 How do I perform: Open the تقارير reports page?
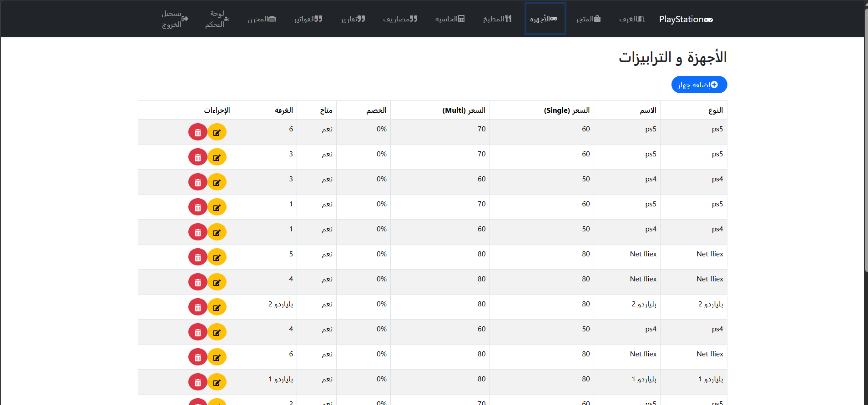353,19
